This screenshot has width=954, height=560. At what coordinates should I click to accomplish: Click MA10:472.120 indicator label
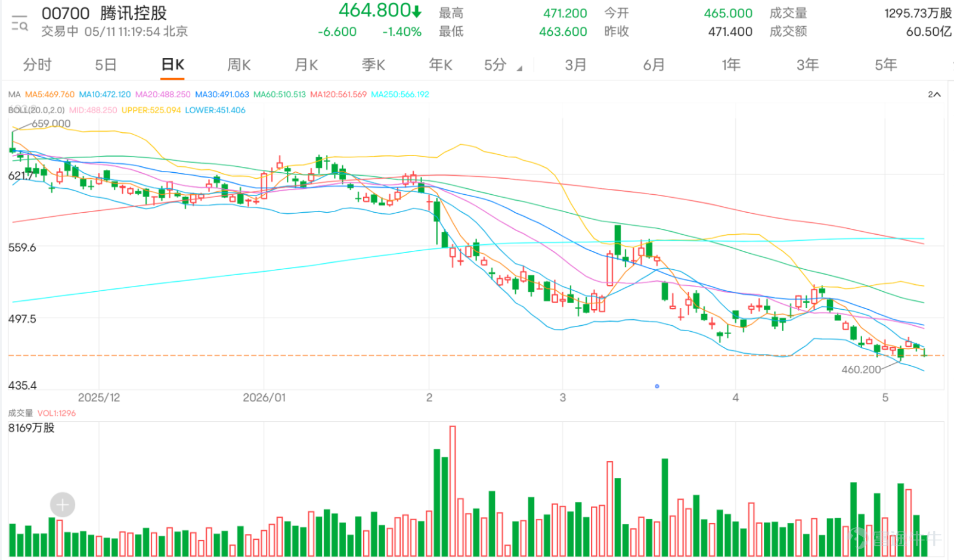105,95
